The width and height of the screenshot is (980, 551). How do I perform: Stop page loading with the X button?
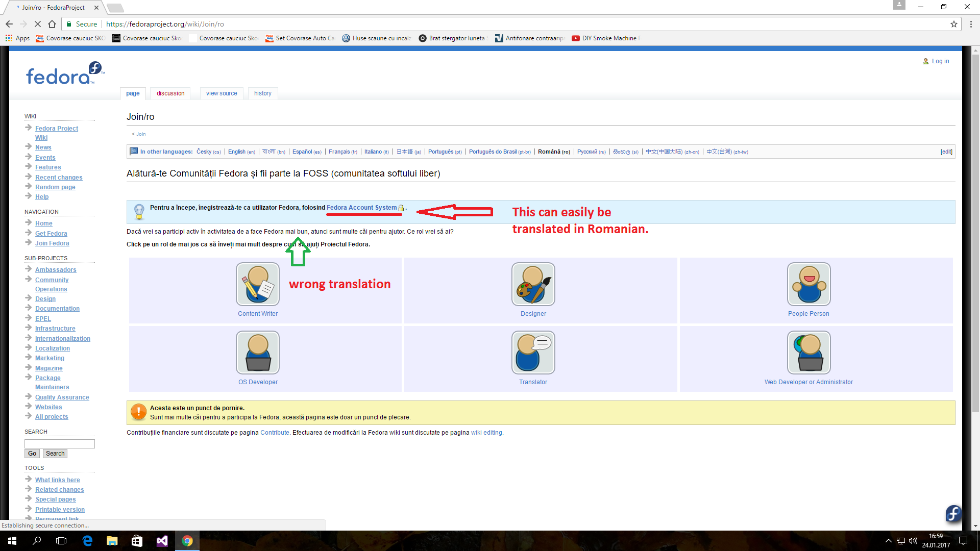coord(38,24)
